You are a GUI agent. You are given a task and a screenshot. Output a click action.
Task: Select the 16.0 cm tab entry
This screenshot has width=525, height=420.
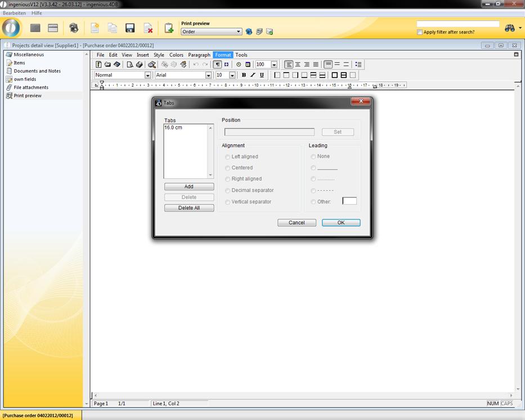pos(173,128)
